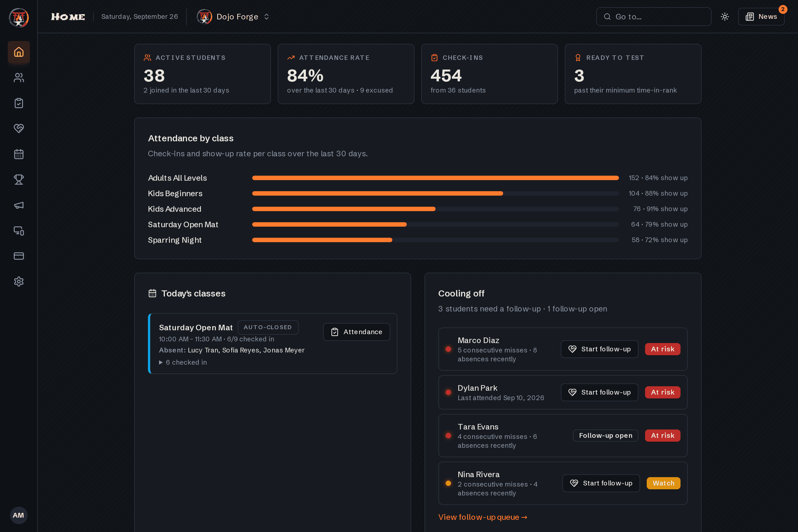The image size is (798, 532).
Task: Click the Kids Advanced attendance bar
Action: click(435, 209)
